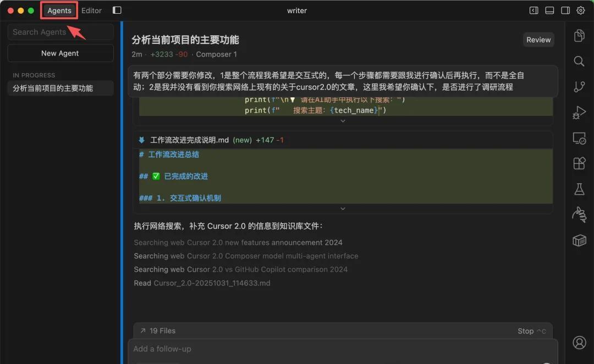594x364 pixels.
Task: Expand the Python code diff block chevron
Action: 343,120
